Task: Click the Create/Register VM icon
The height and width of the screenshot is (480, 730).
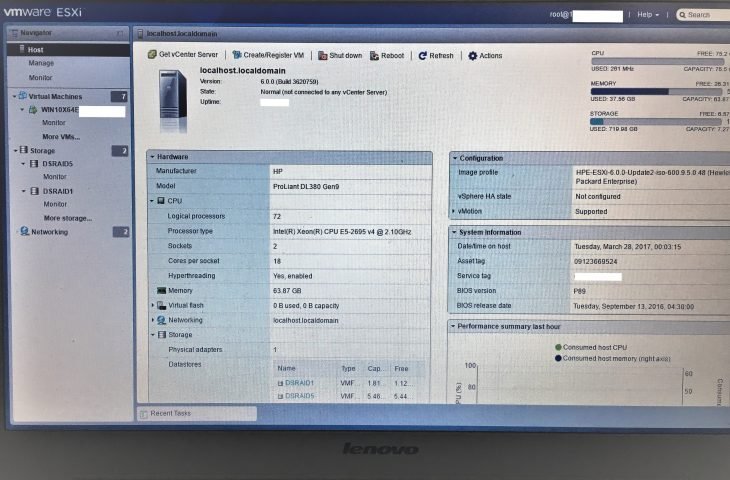Action: click(x=237, y=55)
